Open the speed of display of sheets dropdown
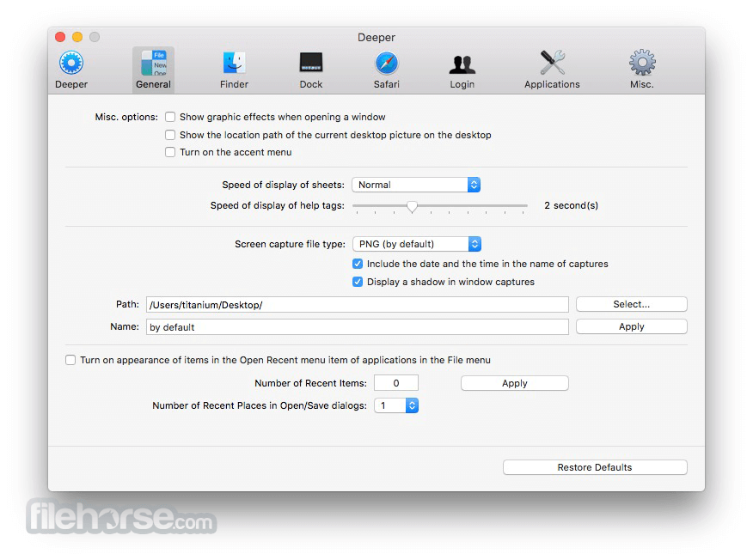Screen dimensions: 753x560 416,185
